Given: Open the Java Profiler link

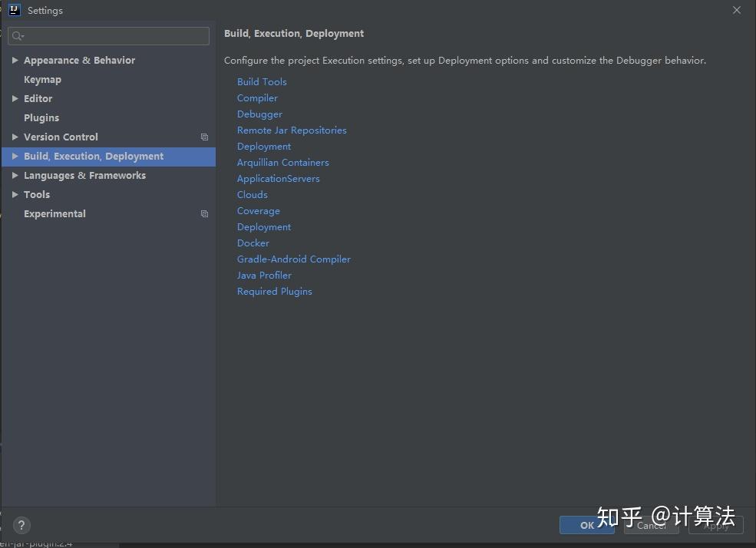Looking at the screenshot, I should (x=264, y=276).
